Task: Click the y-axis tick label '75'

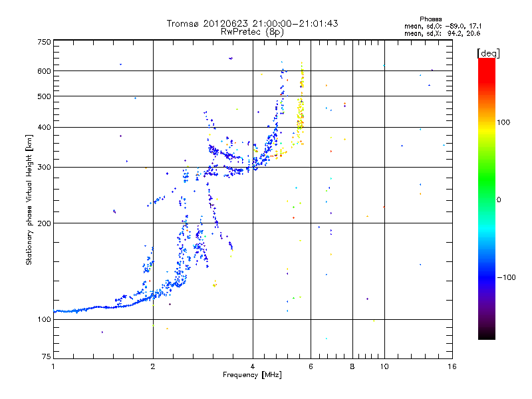Action: click(x=47, y=356)
